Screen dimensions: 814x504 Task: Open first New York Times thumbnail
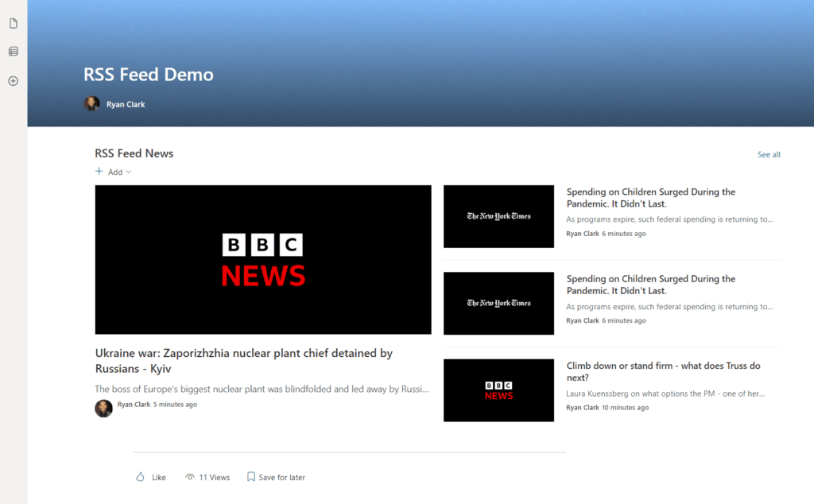click(499, 216)
